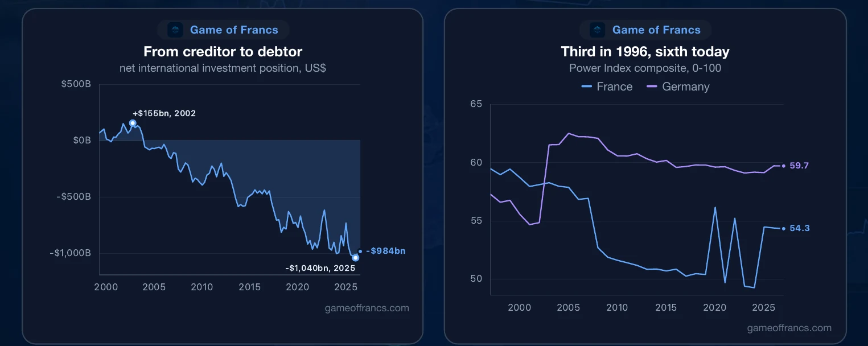Select the 2025 low point marker circle
Screen dimensions: 868x346
click(x=356, y=258)
